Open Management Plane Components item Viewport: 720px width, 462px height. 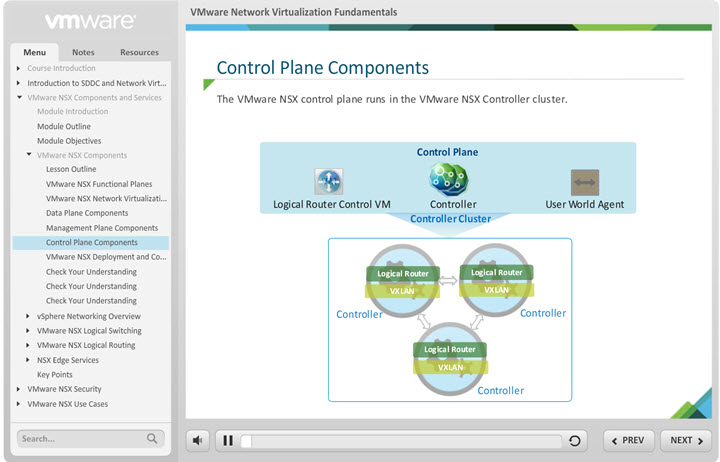click(x=102, y=228)
